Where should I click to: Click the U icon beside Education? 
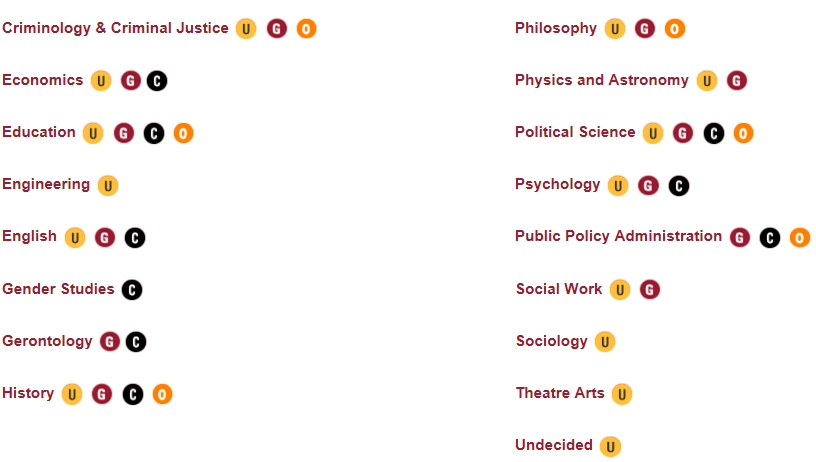(x=93, y=134)
